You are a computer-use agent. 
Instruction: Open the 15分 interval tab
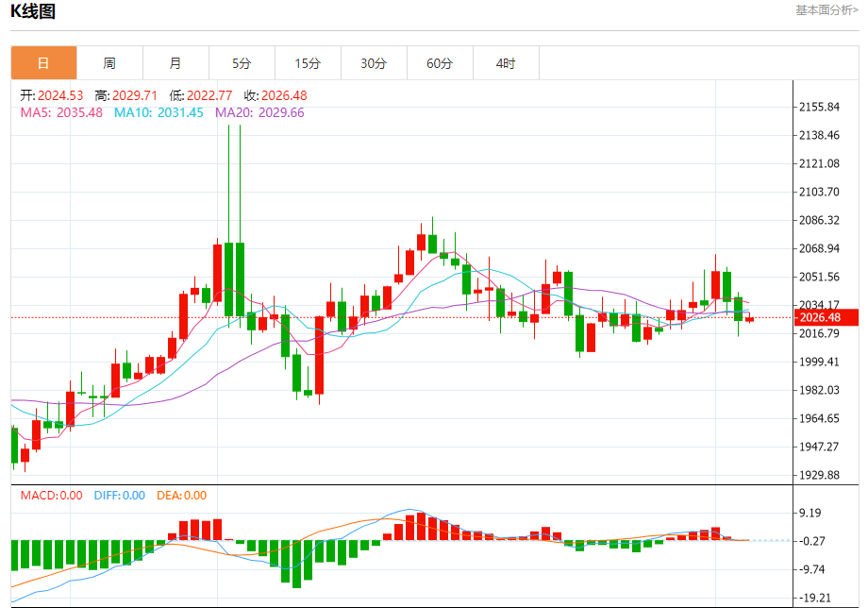point(308,63)
